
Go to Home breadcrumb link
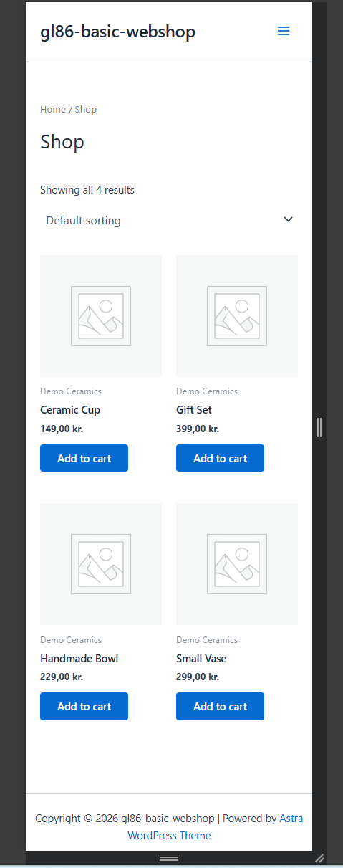pos(53,109)
